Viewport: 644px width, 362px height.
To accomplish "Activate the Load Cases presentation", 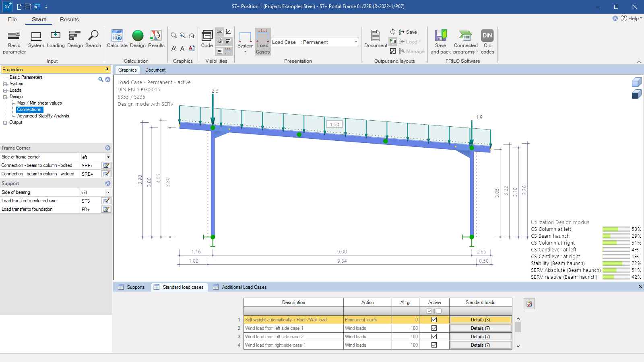I will click(262, 41).
